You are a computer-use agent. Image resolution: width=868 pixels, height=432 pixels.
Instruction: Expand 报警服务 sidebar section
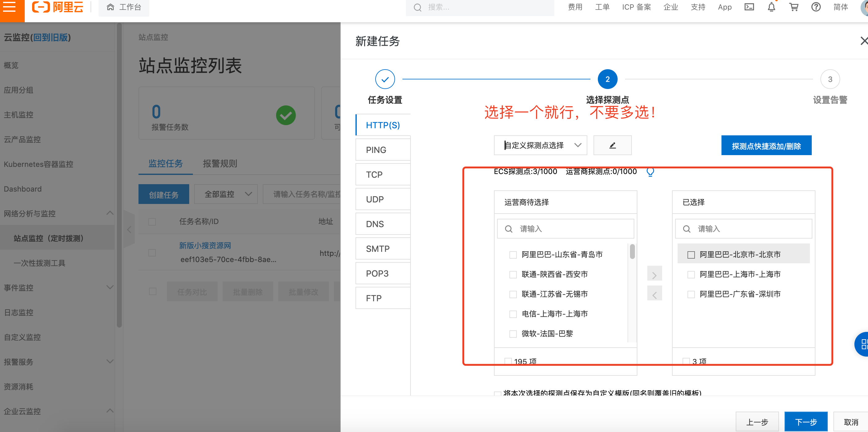tap(110, 362)
